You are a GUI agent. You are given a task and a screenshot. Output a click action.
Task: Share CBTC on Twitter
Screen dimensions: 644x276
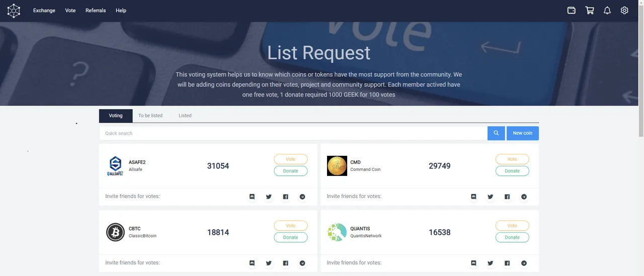[x=269, y=263]
